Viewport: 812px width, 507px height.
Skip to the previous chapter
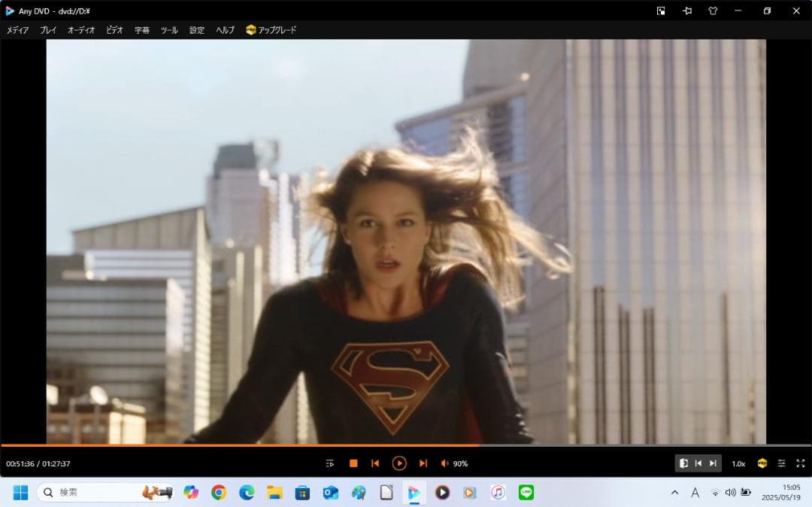pos(375,463)
